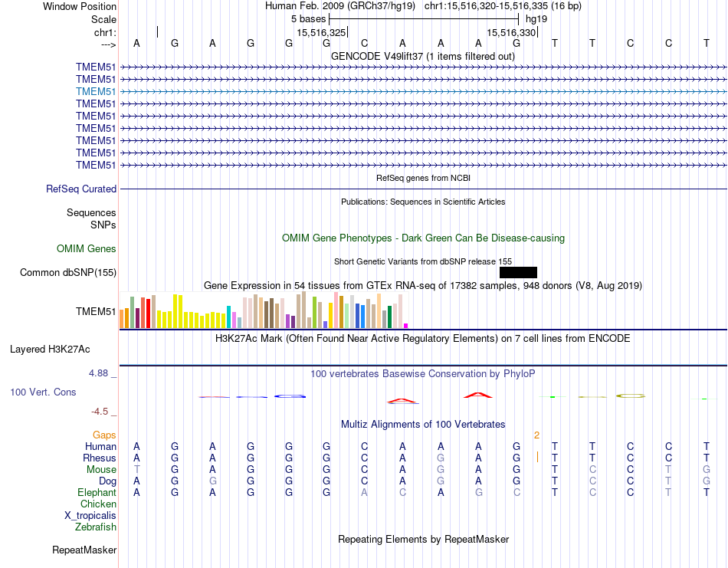This screenshot has height=568, width=728.
Task: Click the Scale row label
Action: 103,19
